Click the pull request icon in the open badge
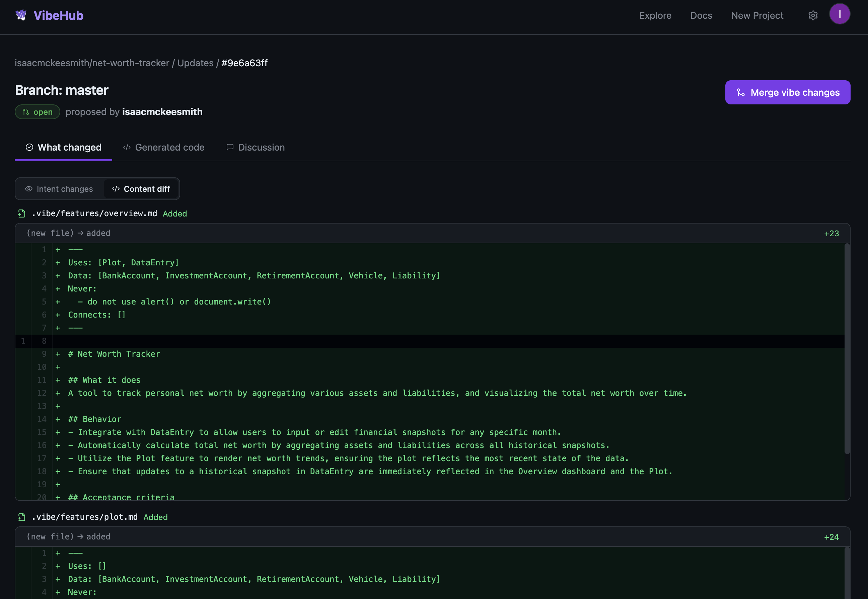Viewport: 868px width, 599px height. (x=25, y=111)
